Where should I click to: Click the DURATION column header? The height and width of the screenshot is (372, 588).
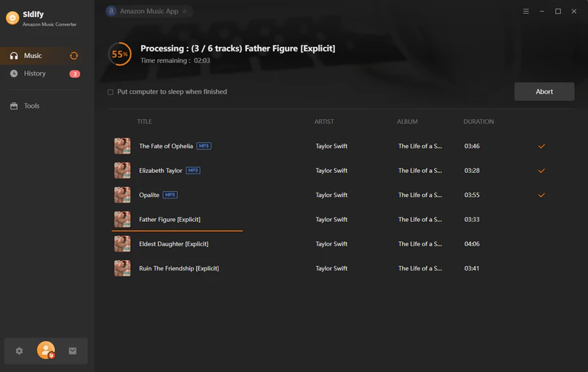pyautogui.click(x=478, y=121)
